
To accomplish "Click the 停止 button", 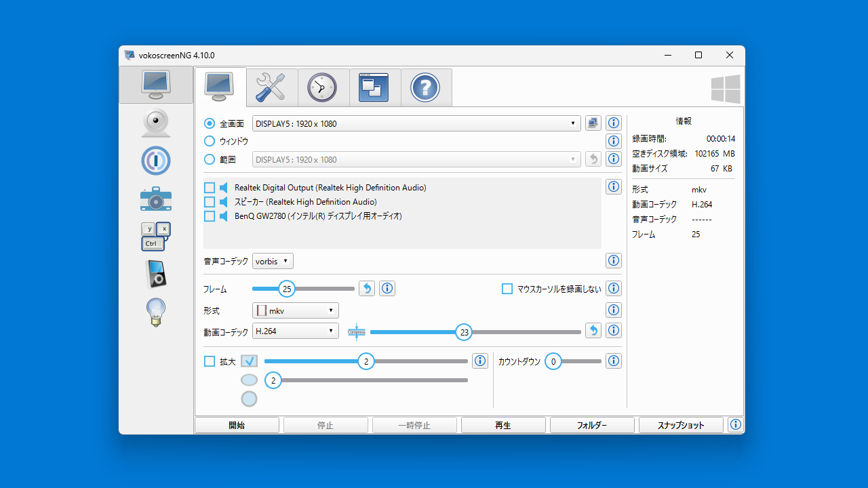I will 325,426.
